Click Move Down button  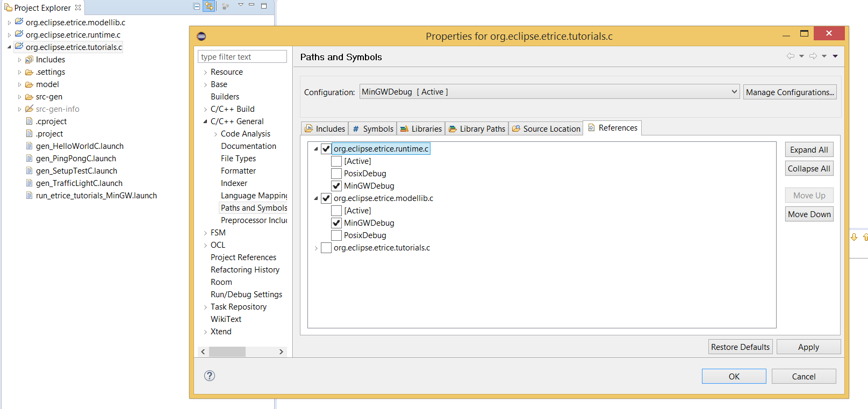click(x=809, y=214)
